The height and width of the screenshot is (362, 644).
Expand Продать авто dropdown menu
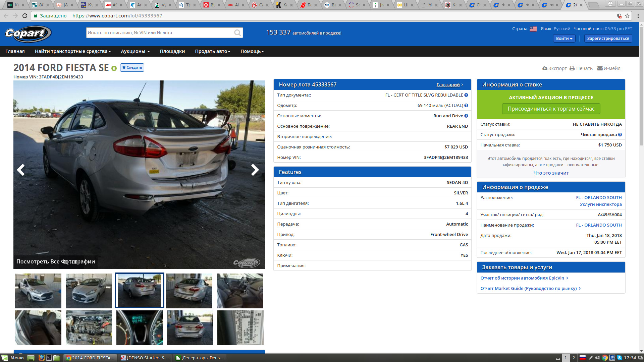click(x=213, y=51)
